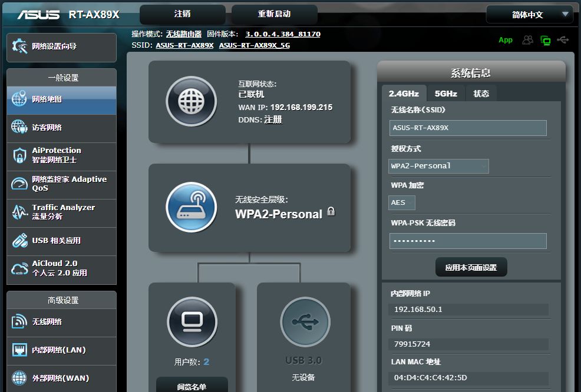This screenshot has width=581, height=392.
Task: Click the 重新启动 reboot button
Action: click(274, 14)
